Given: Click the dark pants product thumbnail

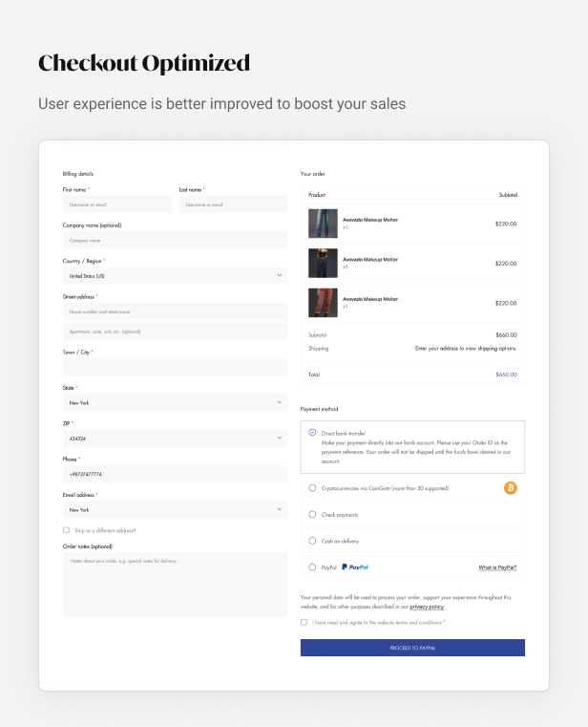Looking at the screenshot, I should click(323, 263).
